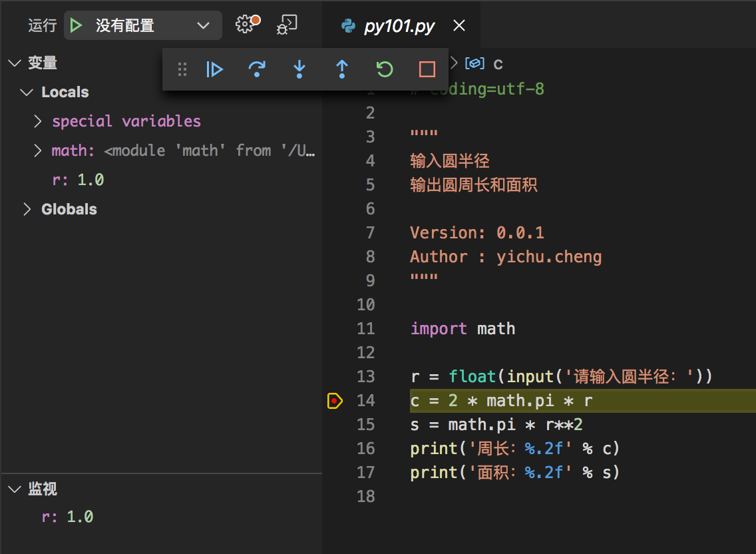
Task: Restart the debug session
Action: tap(385, 69)
